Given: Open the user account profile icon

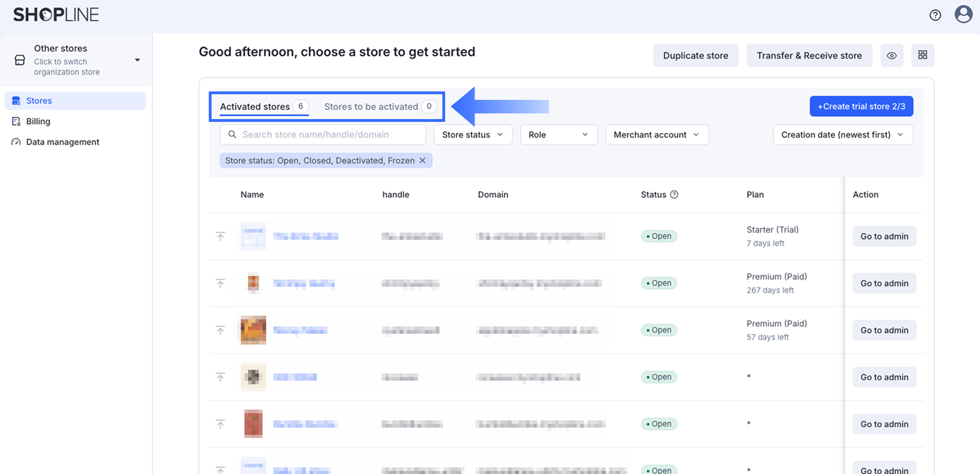Looking at the screenshot, I should point(963,14).
